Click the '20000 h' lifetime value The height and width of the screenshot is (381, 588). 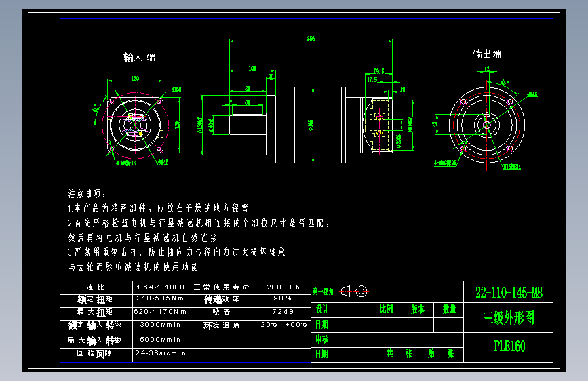click(x=283, y=287)
